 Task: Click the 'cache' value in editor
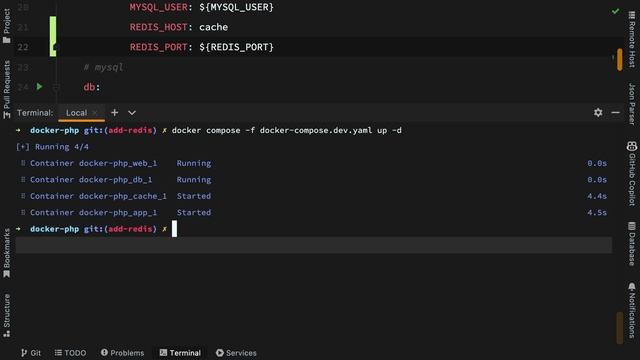(x=213, y=27)
